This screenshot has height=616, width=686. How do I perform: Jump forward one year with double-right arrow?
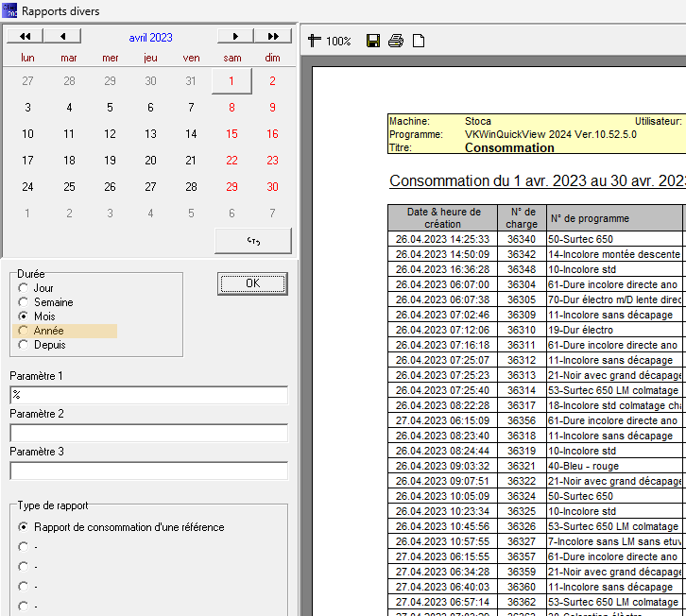click(x=272, y=37)
